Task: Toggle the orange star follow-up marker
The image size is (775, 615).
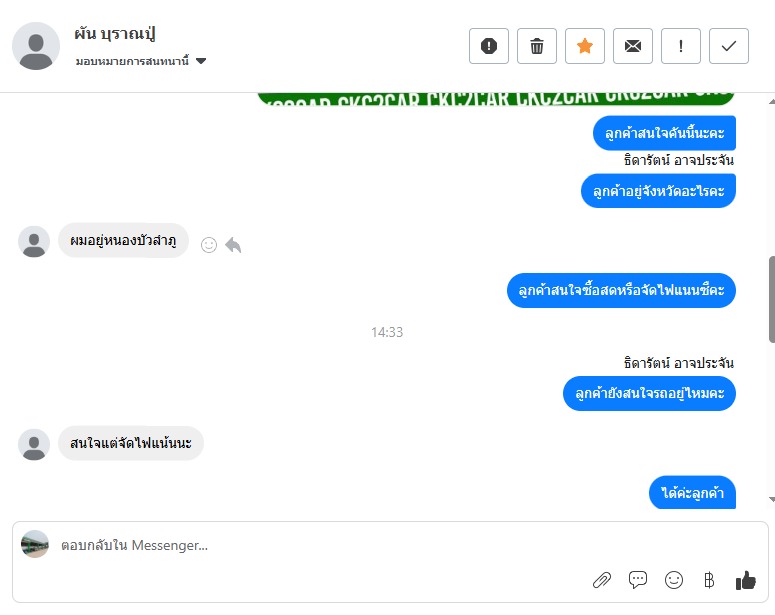Action: click(x=585, y=46)
